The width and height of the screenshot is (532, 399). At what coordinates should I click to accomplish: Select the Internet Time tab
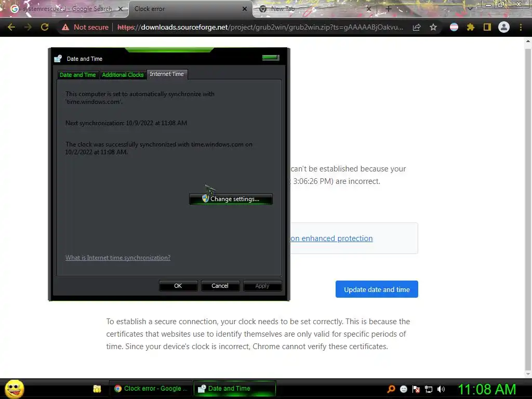(x=167, y=74)
